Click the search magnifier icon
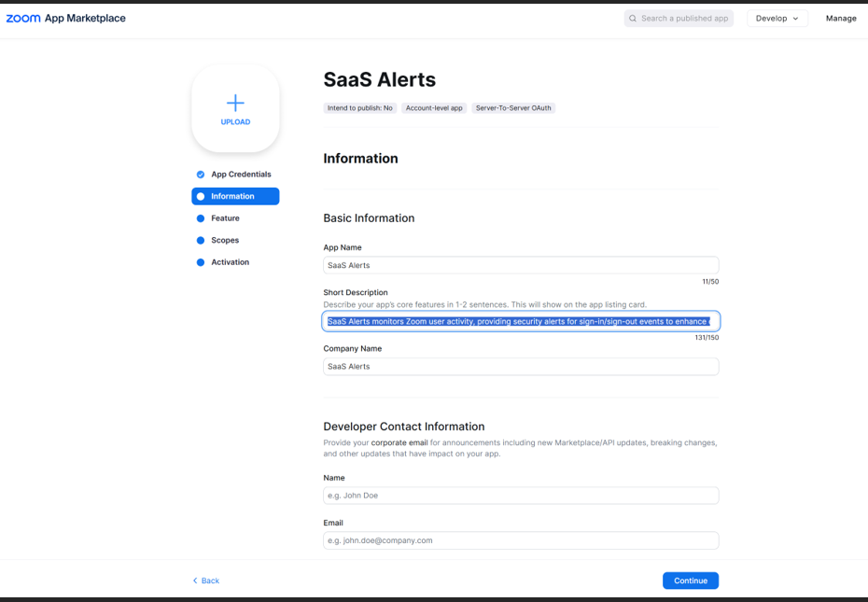This screenshot has height=602, width=868. point(633,19)
